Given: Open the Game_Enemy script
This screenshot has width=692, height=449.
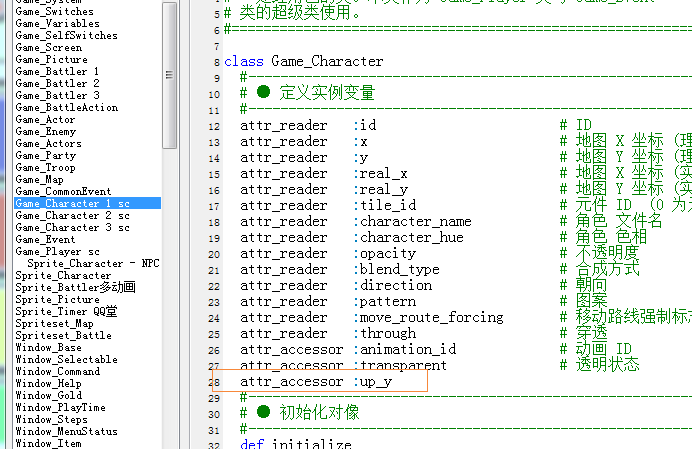Looking at the screenshot, I should [45, 131].
